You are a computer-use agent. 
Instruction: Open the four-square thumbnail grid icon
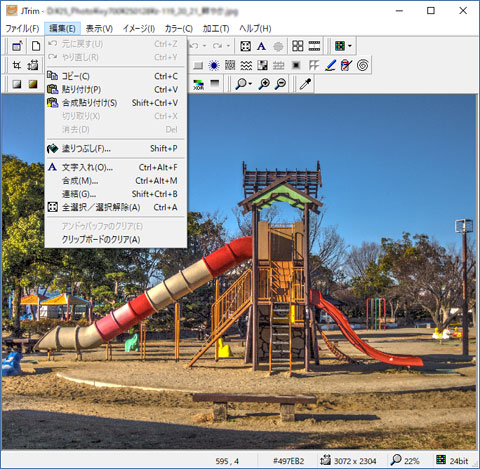coord(297,46)
